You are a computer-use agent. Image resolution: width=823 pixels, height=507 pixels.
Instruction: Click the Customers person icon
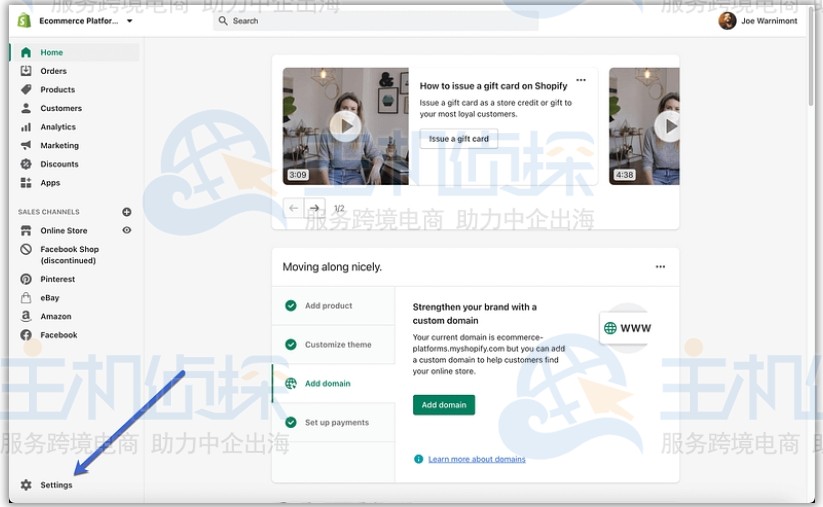pyautogui.click(x=26, y=108)
